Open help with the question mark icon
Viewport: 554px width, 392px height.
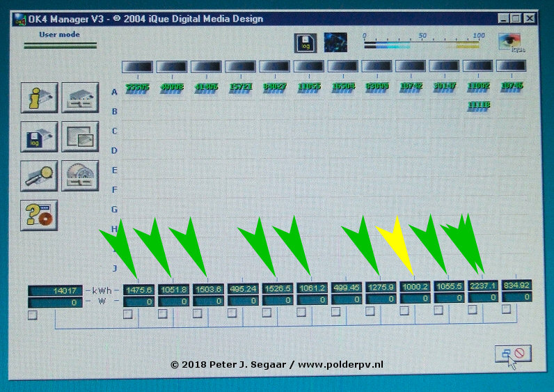point(40,215)
